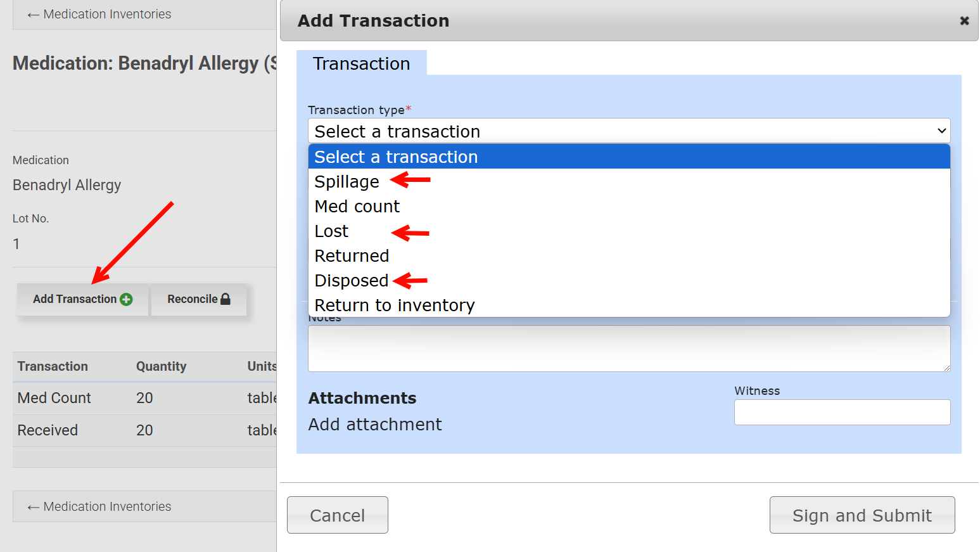Close the Add Transaction dialog
This screenshot has height=552, width=980.
(x=964, y=21)
